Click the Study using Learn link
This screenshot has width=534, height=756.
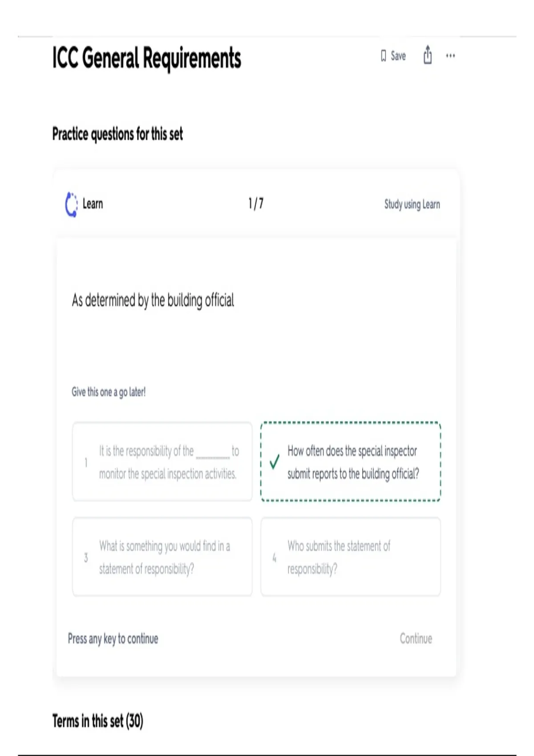(x=412, y=204)
